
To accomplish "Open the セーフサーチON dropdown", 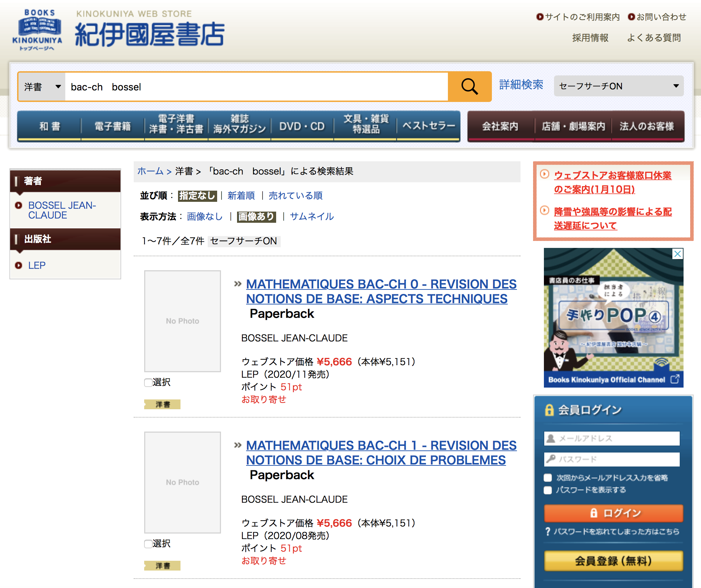I will coord(619,86).
